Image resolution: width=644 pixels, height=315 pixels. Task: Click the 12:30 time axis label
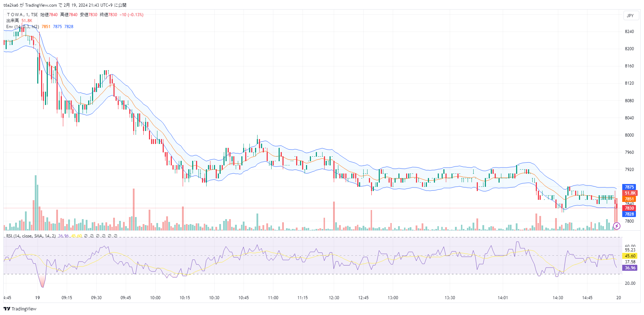pos(334,298)
